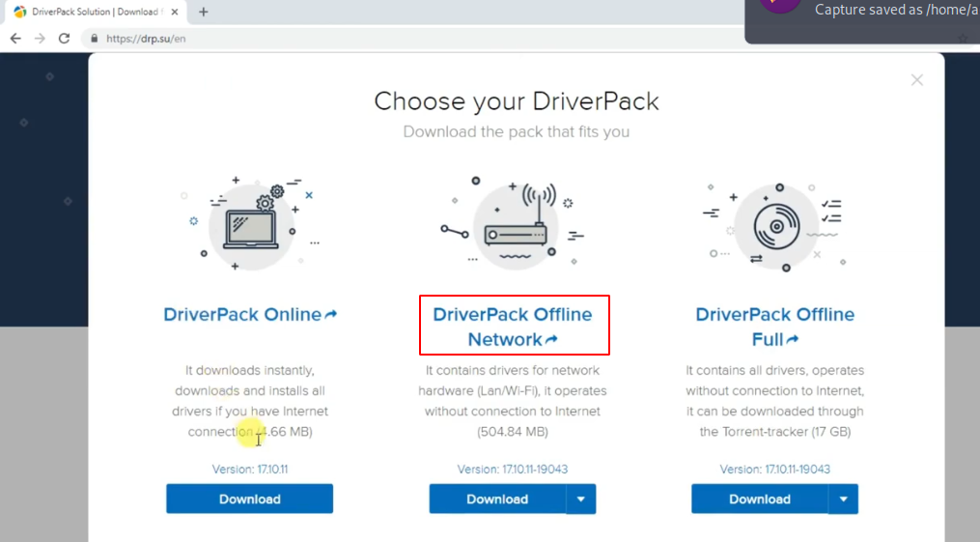Viewport: 980px width, 542px height.
Task: Open a new browser tab
Action: click(x=203, y=12)
